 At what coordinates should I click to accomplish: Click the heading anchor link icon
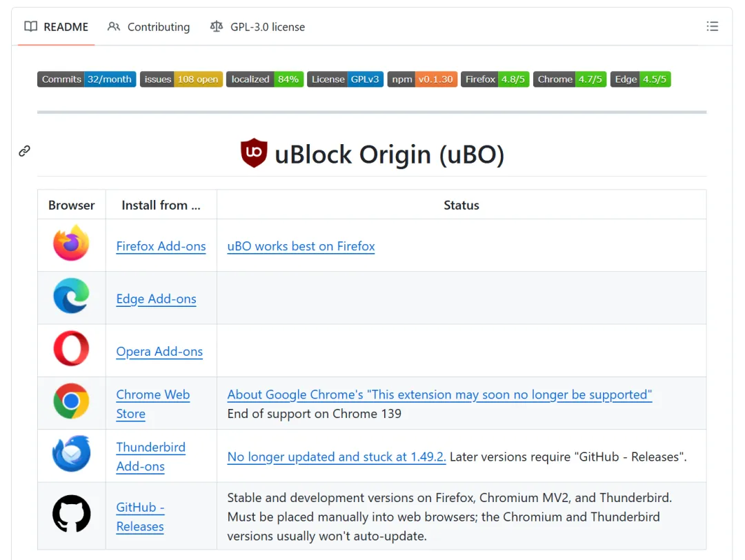[25, 151]
